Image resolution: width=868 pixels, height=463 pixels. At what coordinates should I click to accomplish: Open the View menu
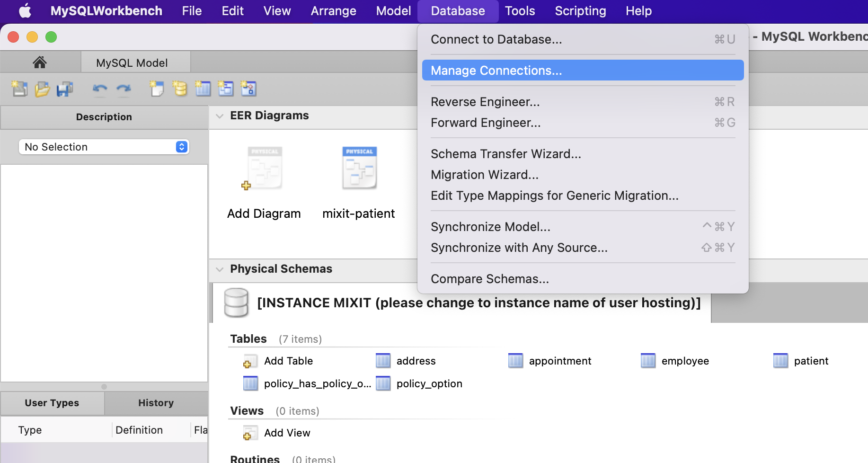click(x=277, y=11)
